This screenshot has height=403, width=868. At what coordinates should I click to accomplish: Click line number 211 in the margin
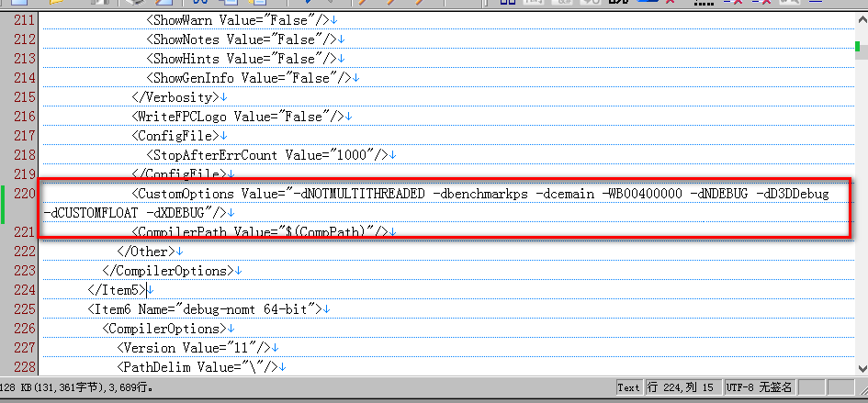click(x=24, y=18)
